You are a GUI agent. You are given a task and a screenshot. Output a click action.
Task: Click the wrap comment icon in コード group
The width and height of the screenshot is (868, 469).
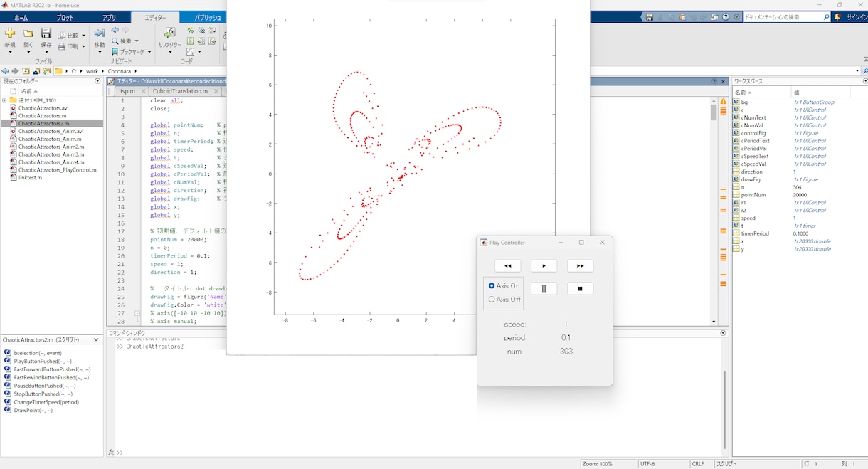tap(213, 31)
